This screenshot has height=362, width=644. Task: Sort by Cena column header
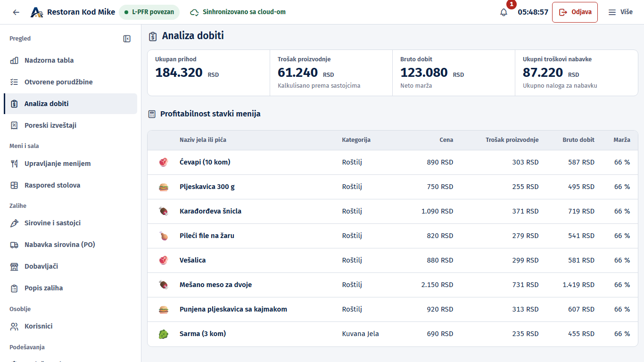point(446,140)
